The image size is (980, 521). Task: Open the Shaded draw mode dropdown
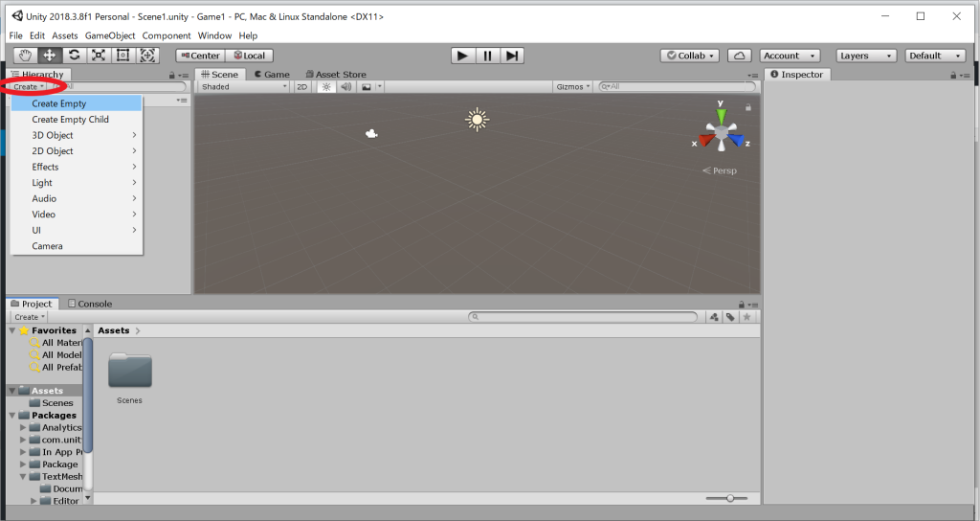(244, 87)
